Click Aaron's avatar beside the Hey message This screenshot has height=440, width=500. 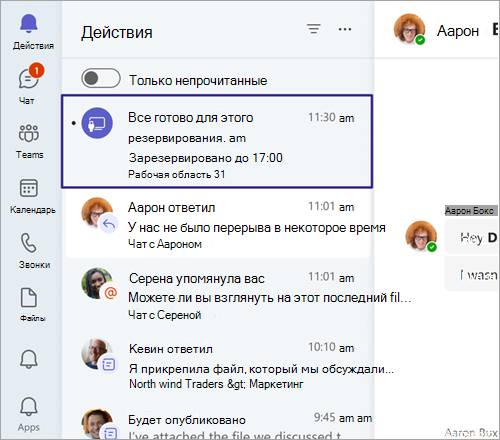pyautogui.click(x=421, y=236)
